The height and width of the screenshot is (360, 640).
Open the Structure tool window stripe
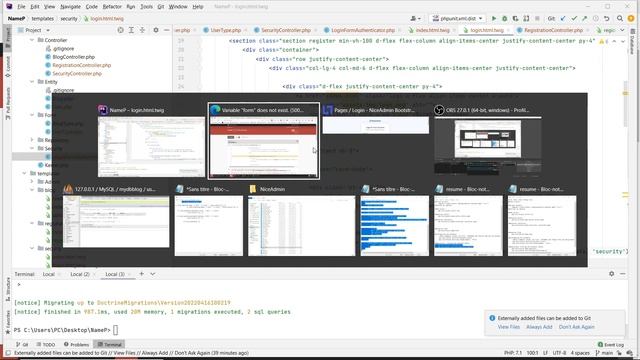pyautogui.click(x=8, y=289)
